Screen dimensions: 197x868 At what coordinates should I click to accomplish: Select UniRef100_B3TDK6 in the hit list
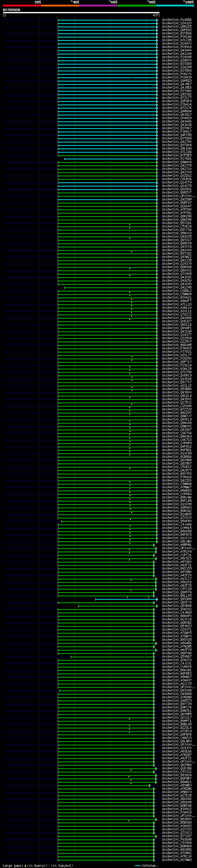tap(176, 33)
